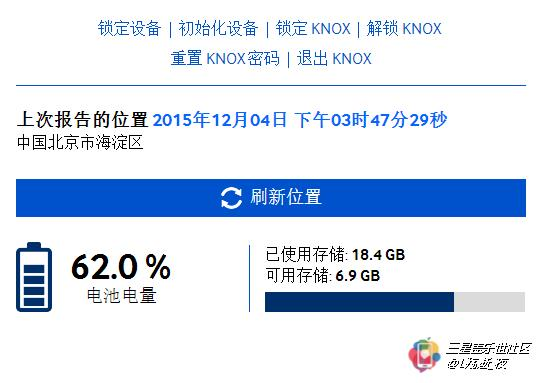Click the gray free storage bar portion
This screenshot has width=544, height=383.
click(490, 302)
